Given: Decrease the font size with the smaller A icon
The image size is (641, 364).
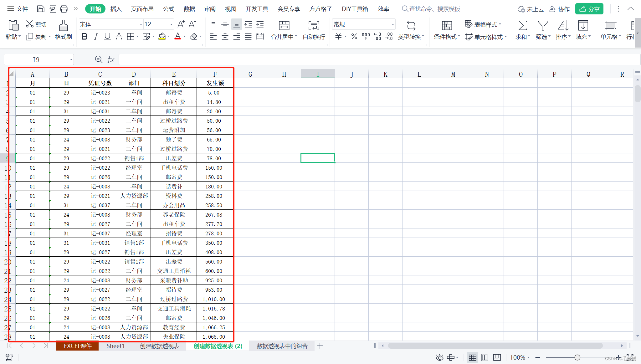Looking at the screenshot, I should [x=192, y=24].
